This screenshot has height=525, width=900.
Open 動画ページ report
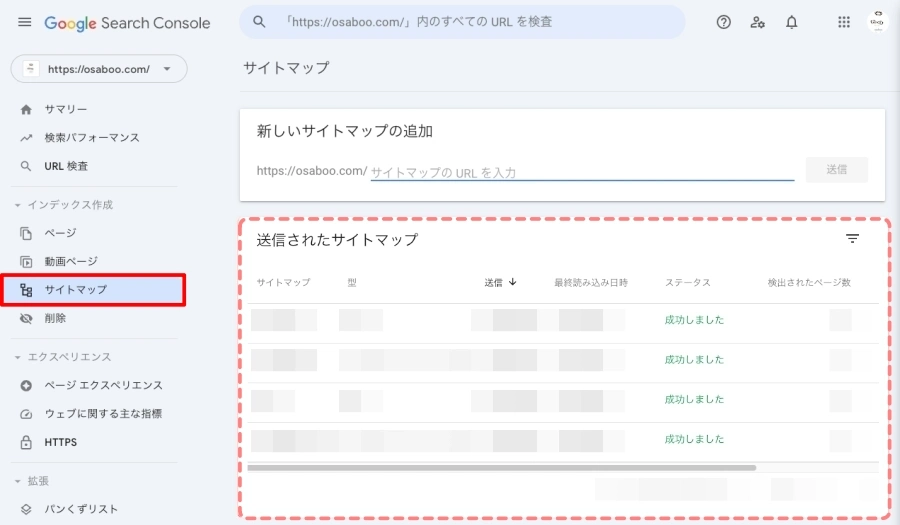click(71, 262)
